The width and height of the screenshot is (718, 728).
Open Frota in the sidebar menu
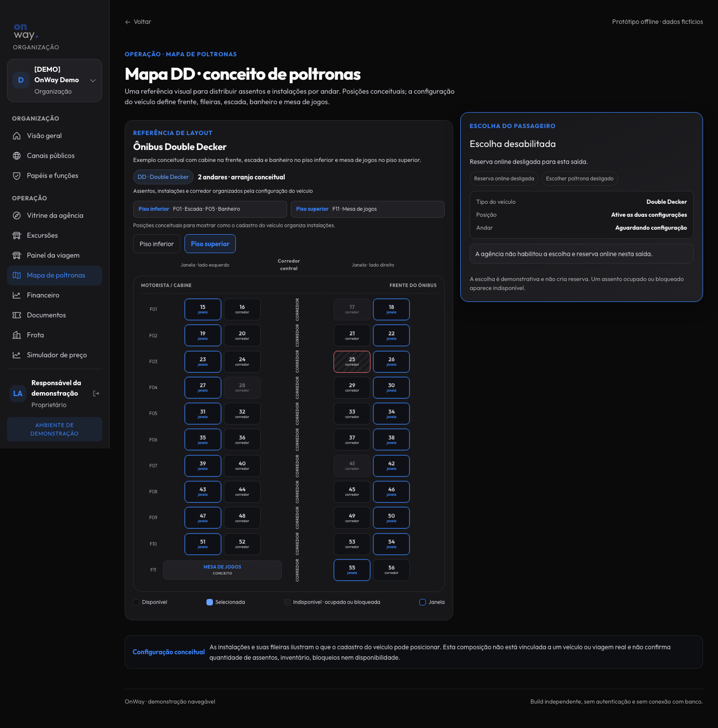[x=54, y=335]
